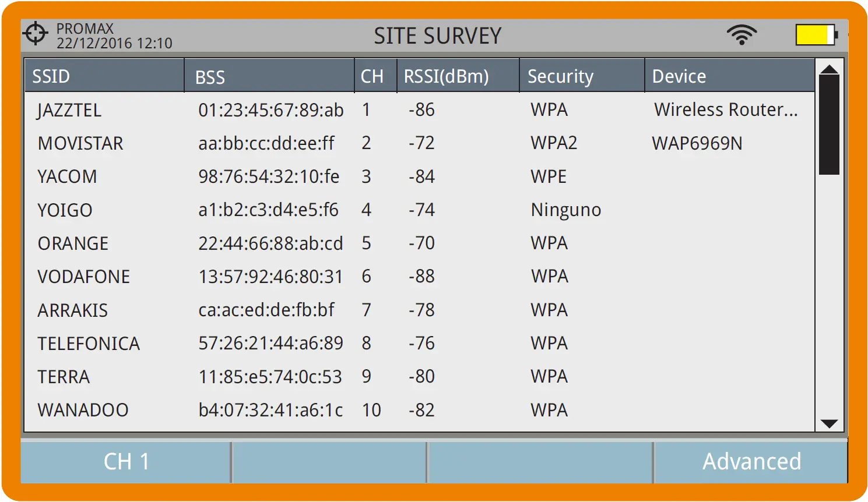Click the battery level indicator icon

814,35
